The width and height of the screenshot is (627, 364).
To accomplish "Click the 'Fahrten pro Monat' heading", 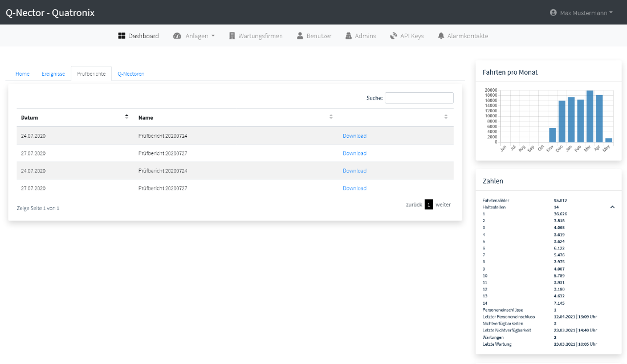I will [x=510, y=72].
